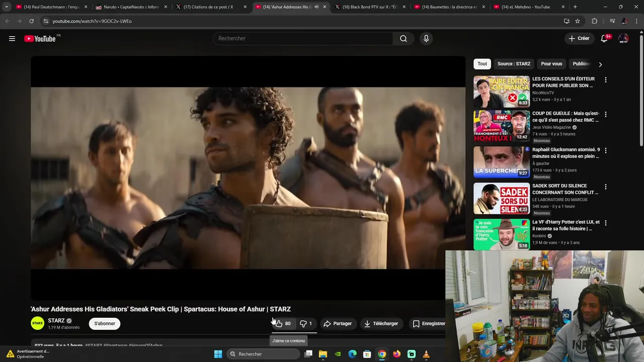
Task: Open the FAIRE EDITER SON MANGA thumbnail
Action: tap(502, 92)
